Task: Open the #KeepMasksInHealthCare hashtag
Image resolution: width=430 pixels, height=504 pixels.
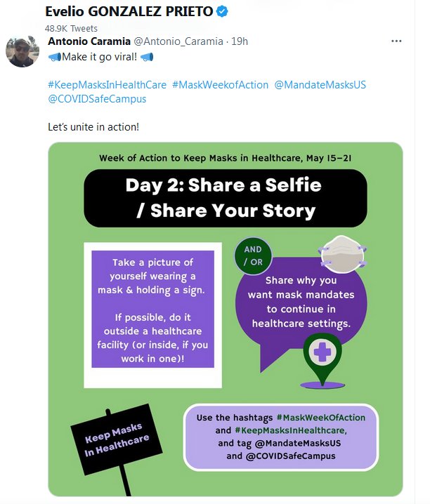Action: pyautogui.click(x=107, y=85)
